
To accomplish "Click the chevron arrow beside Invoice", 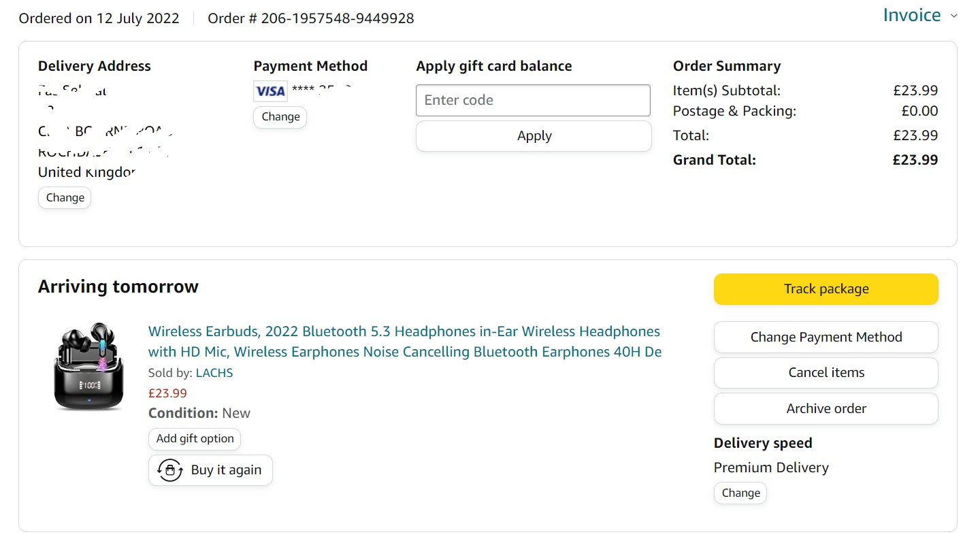I will click(x=953, y=16).
